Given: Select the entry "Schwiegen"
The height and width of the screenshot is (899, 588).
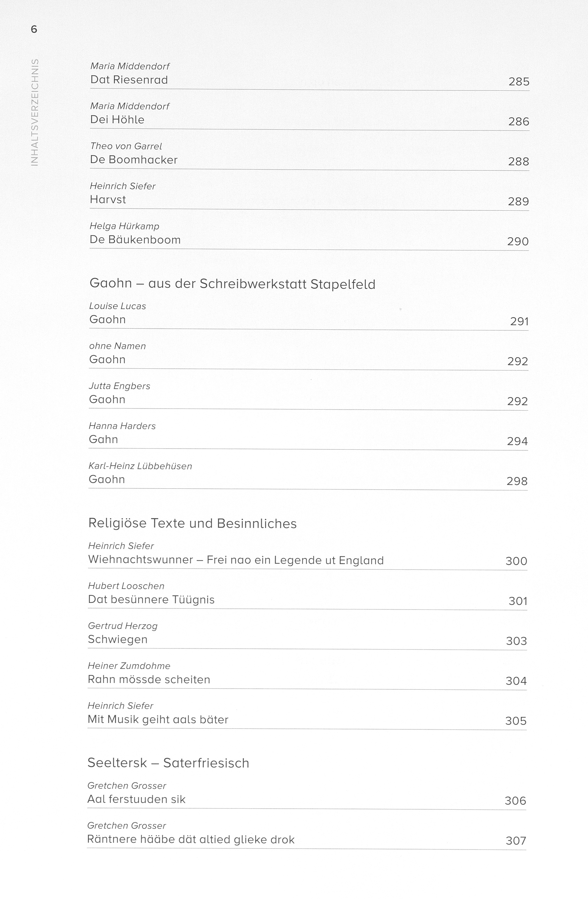Looking at the screenshot, I should 118,639.
